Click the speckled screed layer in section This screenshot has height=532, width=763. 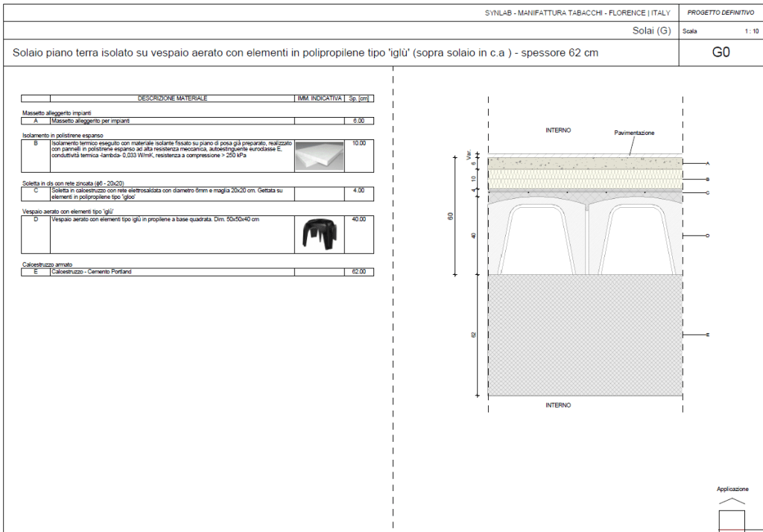[x=585, y=162]
